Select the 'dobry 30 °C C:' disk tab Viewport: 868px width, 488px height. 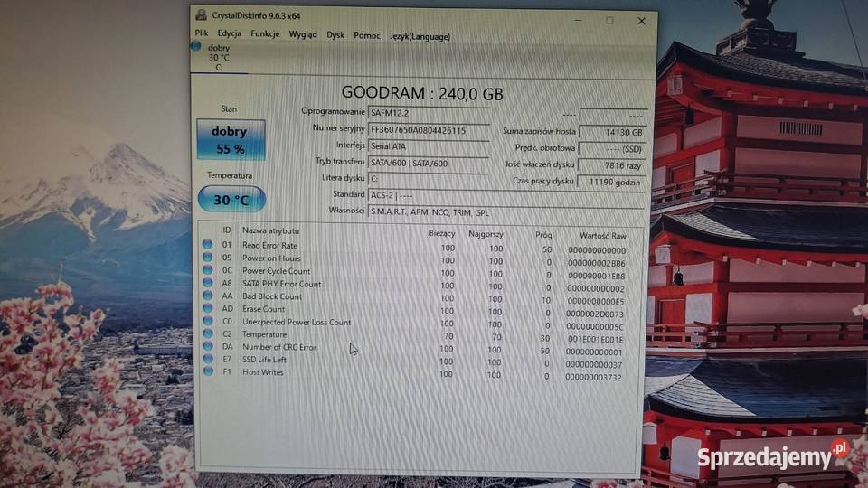pos(218,56)
